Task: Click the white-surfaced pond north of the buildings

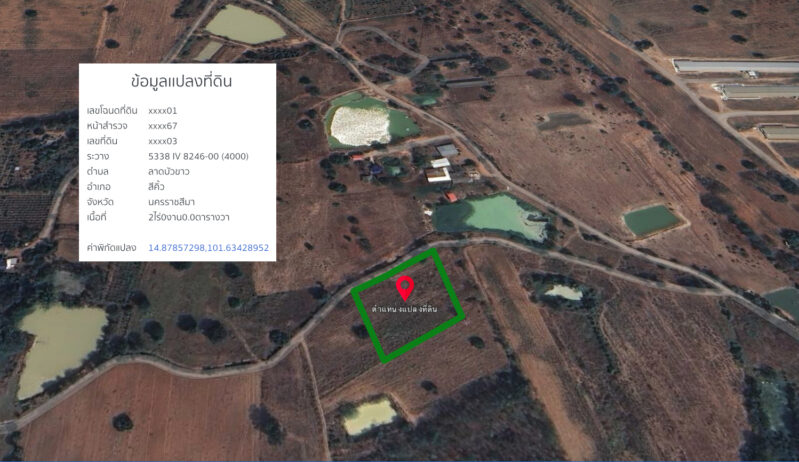Action: pos(360,125)
